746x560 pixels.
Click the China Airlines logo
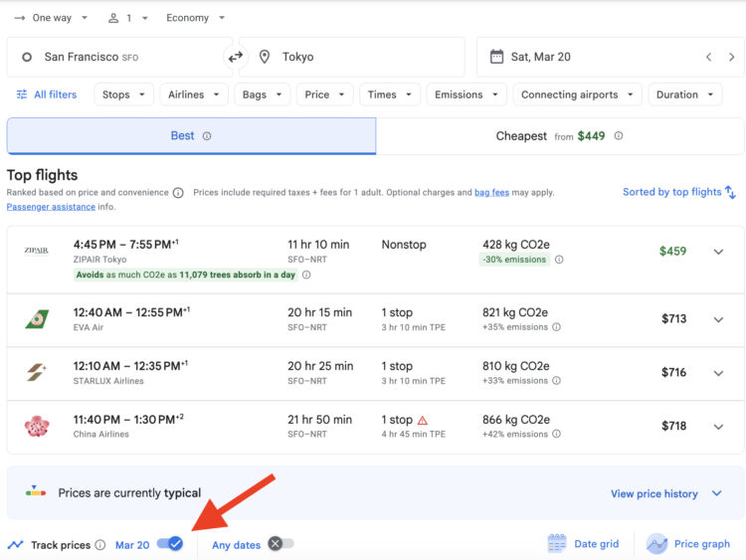pyautogui.click(x=37, y=426)
